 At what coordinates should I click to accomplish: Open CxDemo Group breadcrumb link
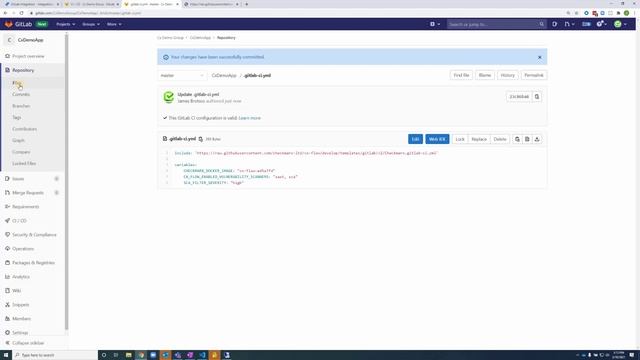pyautogui.click(x=170, y=38)
